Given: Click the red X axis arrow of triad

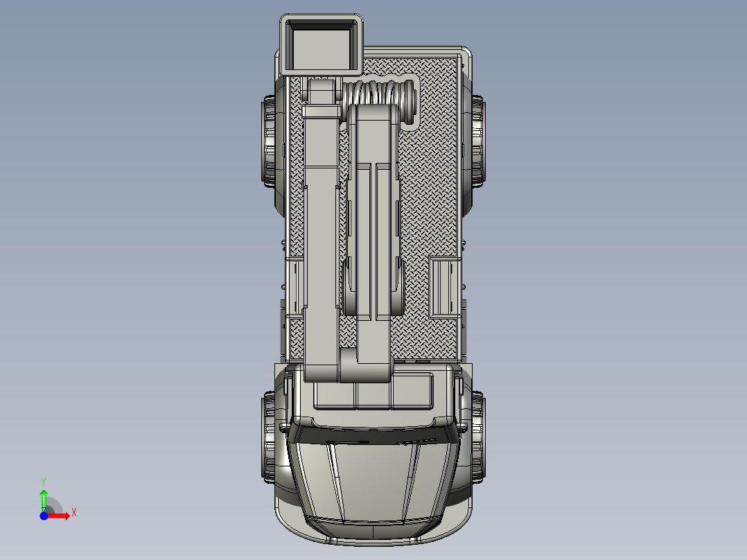Looking at the screenshot, I should click(59, 516).
